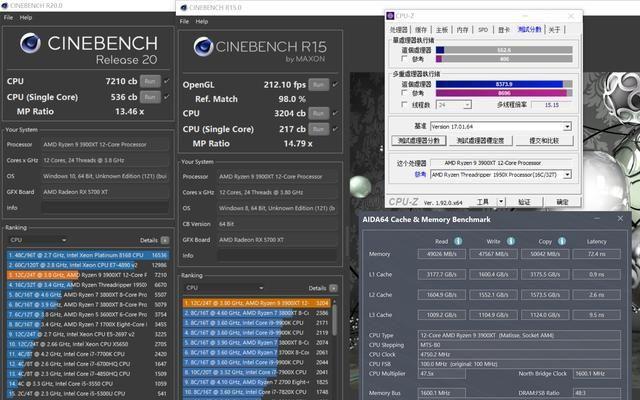Select the orange Ryzen 9 3900XT row in R15 ranking

click(256, 303)
